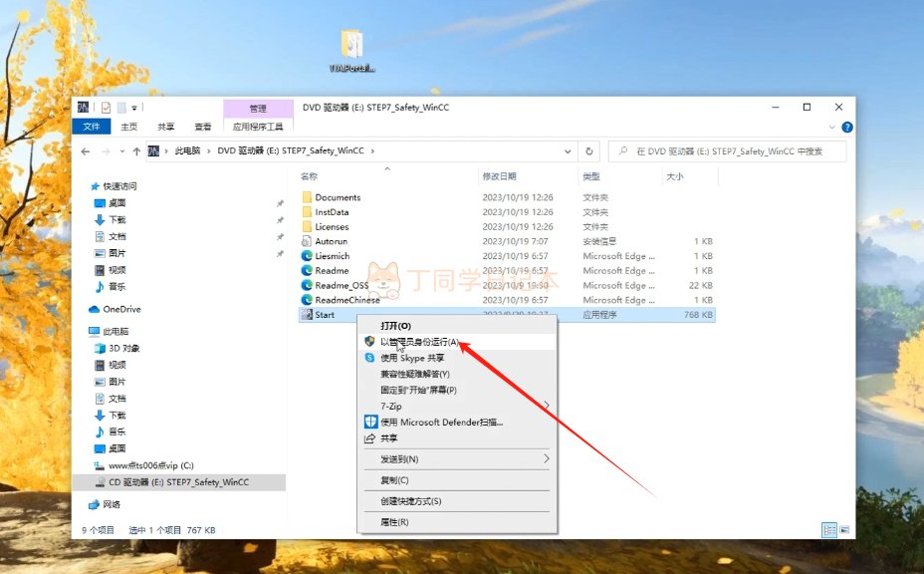Choose 固定到"开始"屏幕(P) menu entry
The width and height of the screenshot is (924, 574).
[457, 390]
